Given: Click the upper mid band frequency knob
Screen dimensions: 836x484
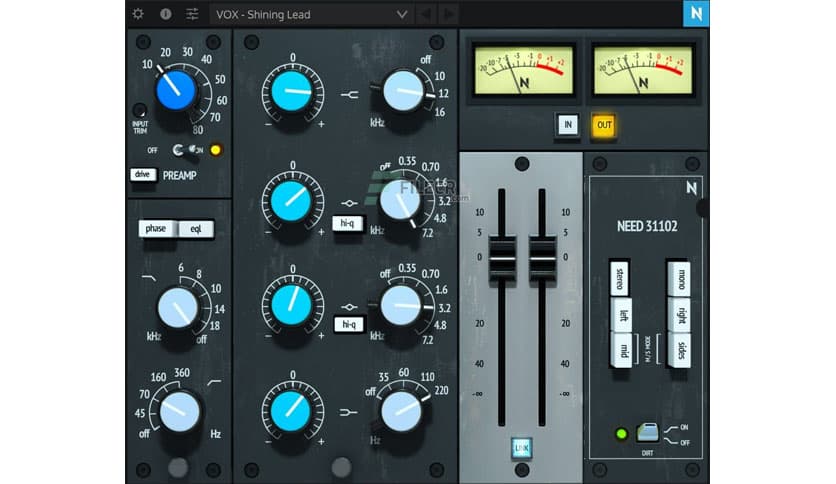Looking at the screenshot, I should (x=400, y=200).
